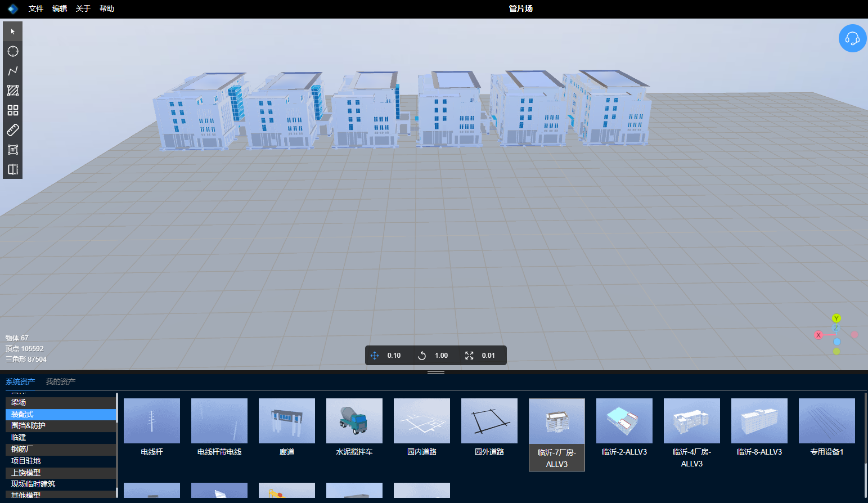Pick the 临沂-7厂房-ALLV3 asset thumbnail
Screen dimensions: 868x503
click(557, 421)
